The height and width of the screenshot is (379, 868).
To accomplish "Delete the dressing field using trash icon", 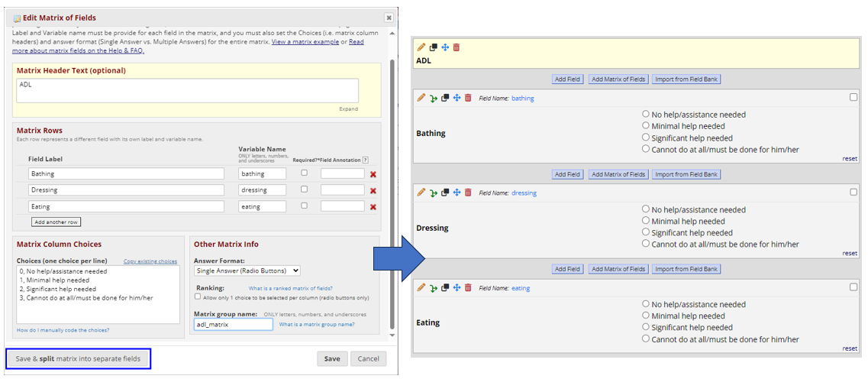I will [x=468, y=193].
